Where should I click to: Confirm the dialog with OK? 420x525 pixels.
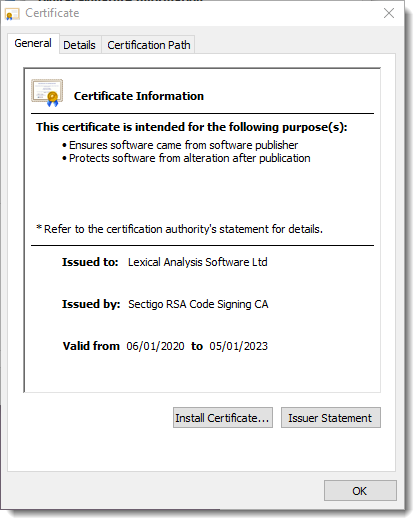360,491
